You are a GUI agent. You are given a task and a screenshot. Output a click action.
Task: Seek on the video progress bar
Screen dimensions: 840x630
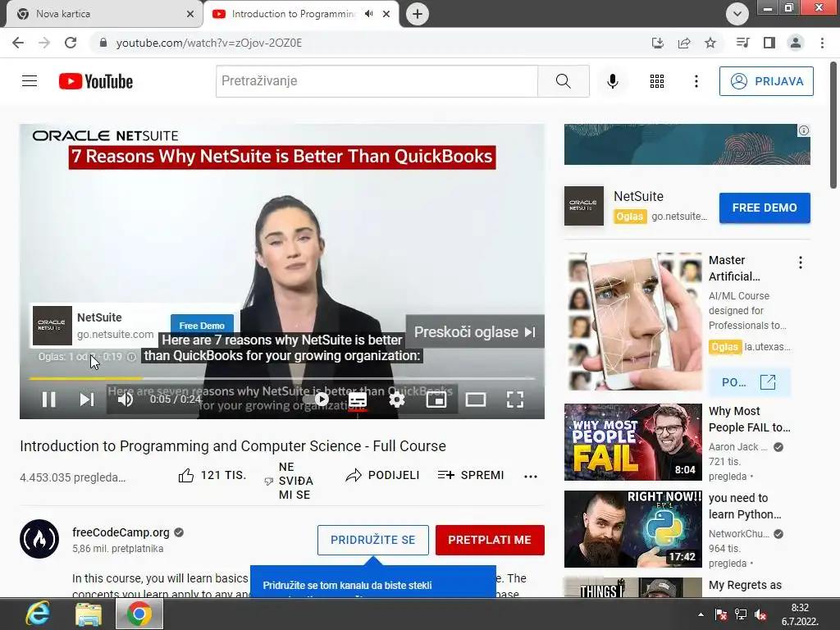[x=282, y=378]
